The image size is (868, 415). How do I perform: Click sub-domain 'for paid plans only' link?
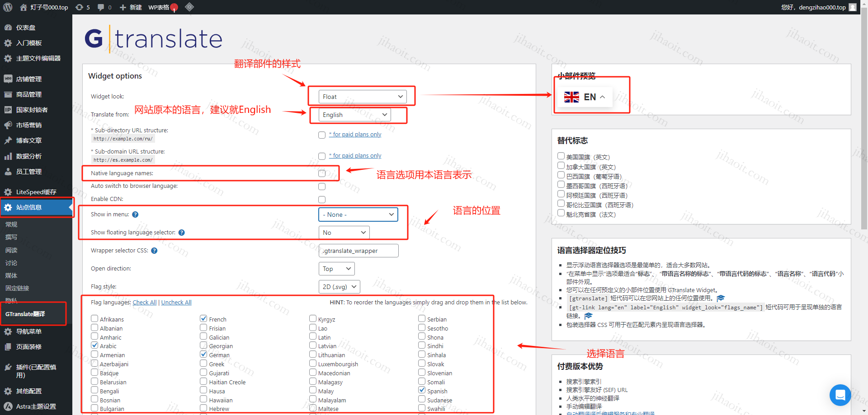355,156
